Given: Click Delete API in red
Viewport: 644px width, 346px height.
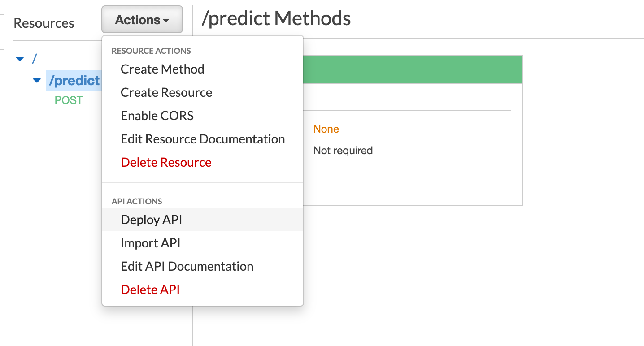Looking at the screenshot, I should pyautogui.click(x=150, y=290).
